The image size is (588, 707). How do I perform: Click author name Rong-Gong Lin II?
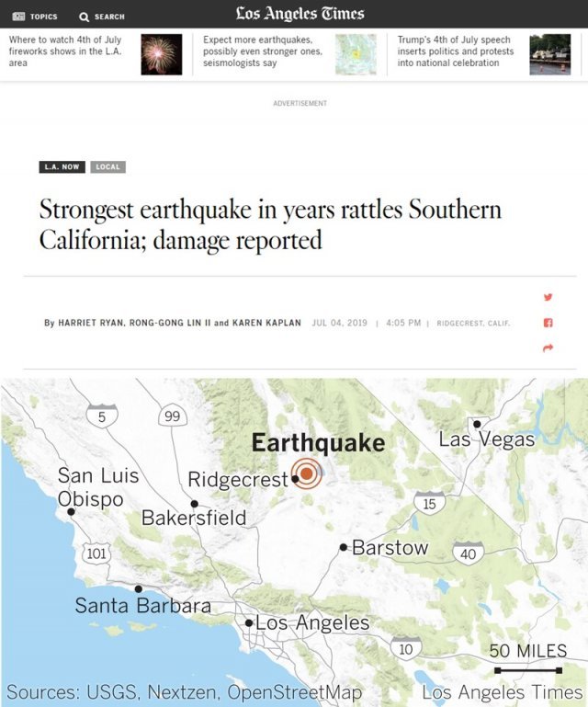pyautogui.click(x=176, y=324)
